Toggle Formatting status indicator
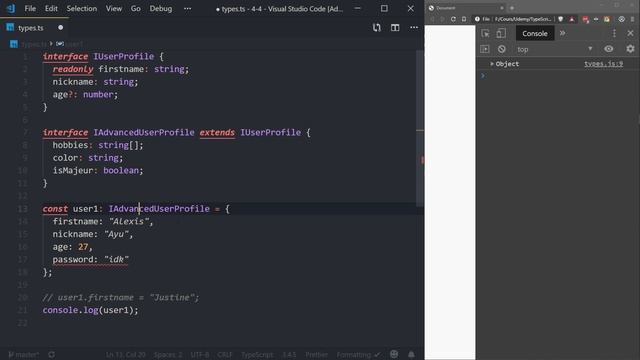Viewport: 640px width, 360px height. 358,355
